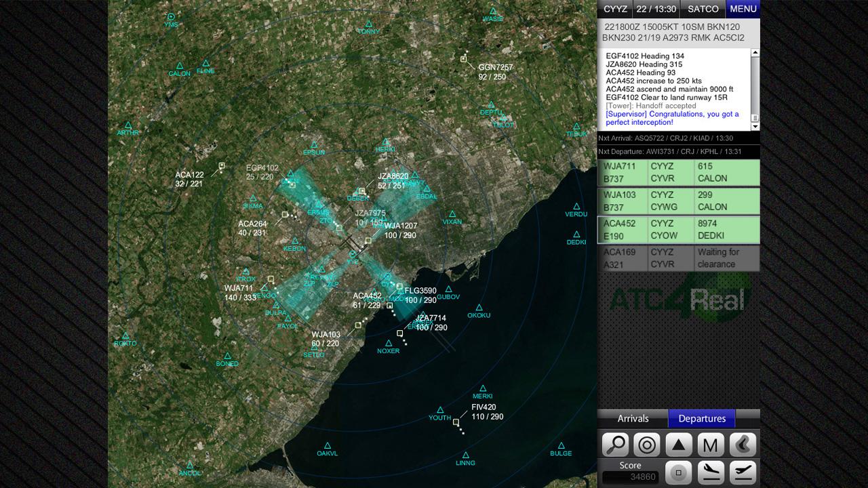Click the takeoff airplane icon
This screenshot has height=488, width=868.
(x=743, y=472)
